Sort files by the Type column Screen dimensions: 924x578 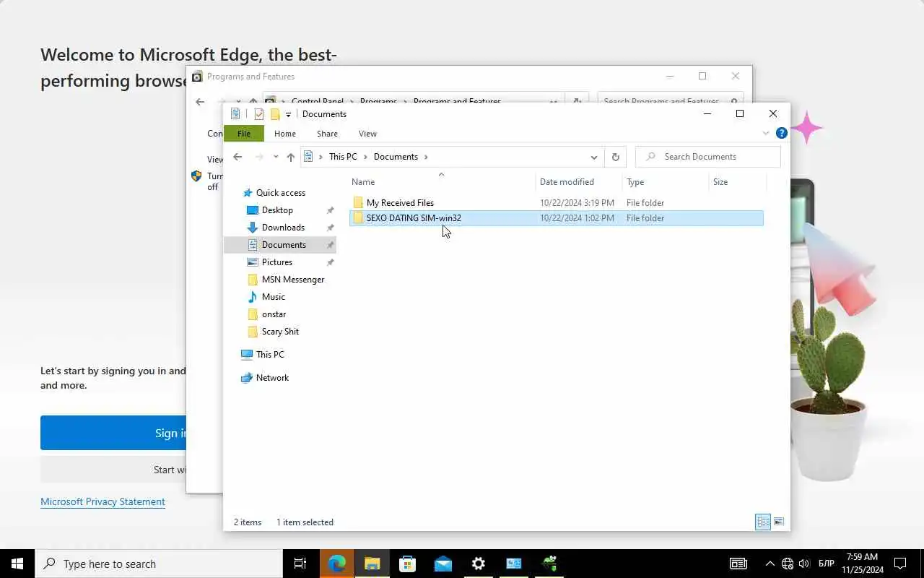tap(665, 182)
